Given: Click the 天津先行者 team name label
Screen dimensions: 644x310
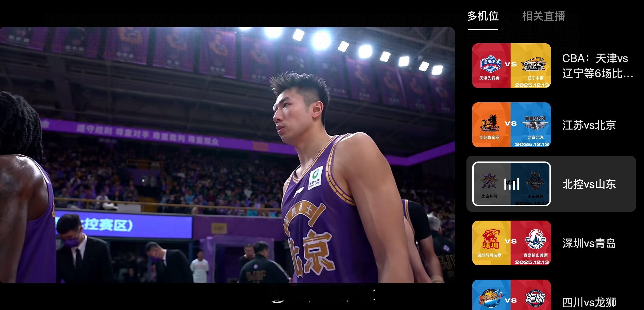Looking at the screenshot, I should pyautogui.click(x=489, y=78).
